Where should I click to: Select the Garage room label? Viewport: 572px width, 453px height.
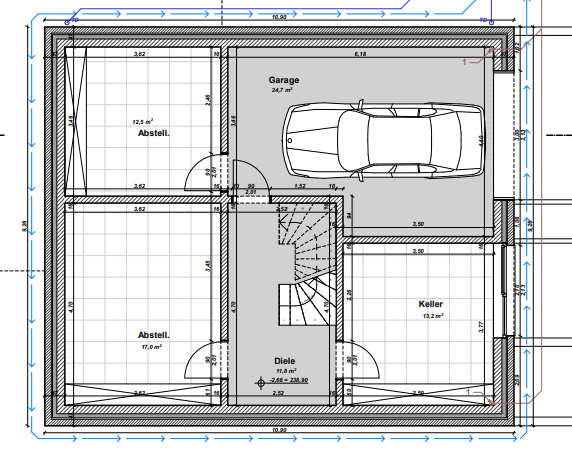tap(284, 80)
